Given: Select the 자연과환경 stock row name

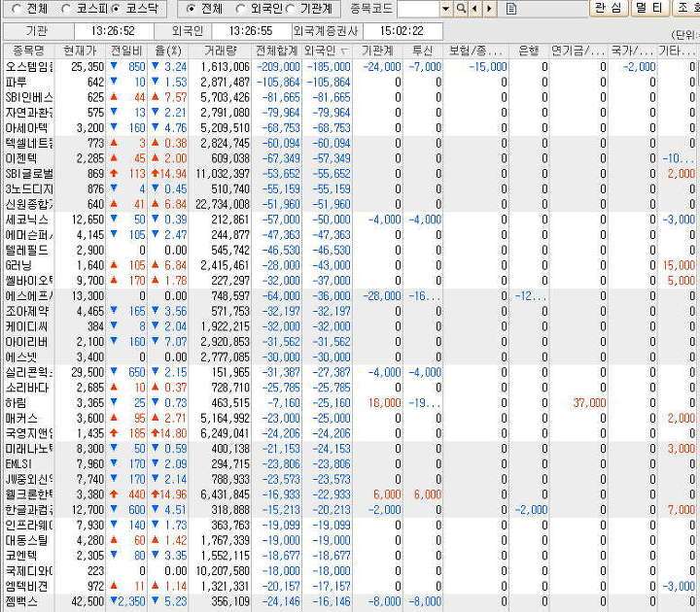Looking at the screenshot, I should 29,113.
